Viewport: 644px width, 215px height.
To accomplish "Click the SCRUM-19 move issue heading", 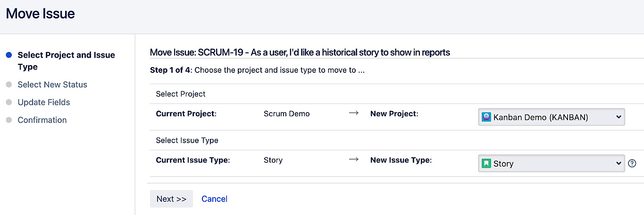I will pos(300,52).
